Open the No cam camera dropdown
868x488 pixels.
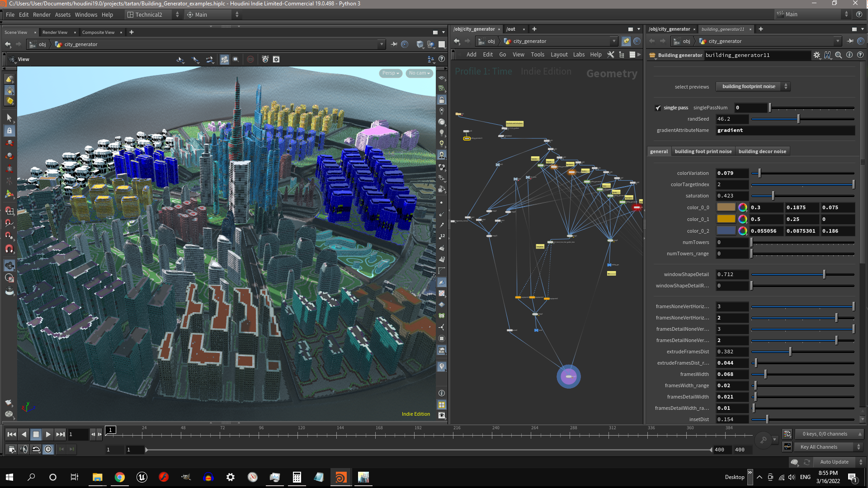(x=419, y=73)
